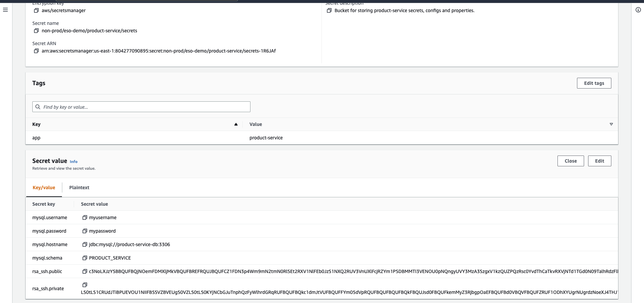Click the mysql.hostname key
644x303 pixels.
pos(50,245)
